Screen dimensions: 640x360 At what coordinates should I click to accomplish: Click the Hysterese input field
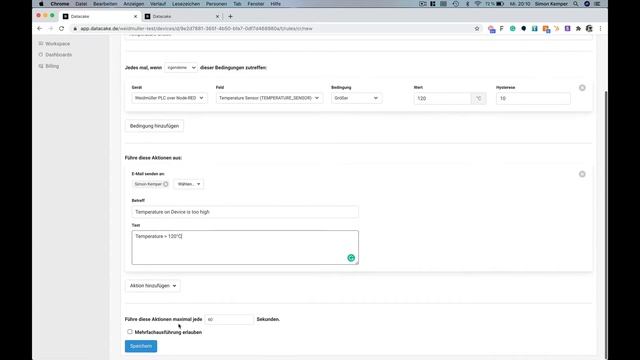(533, 98)
